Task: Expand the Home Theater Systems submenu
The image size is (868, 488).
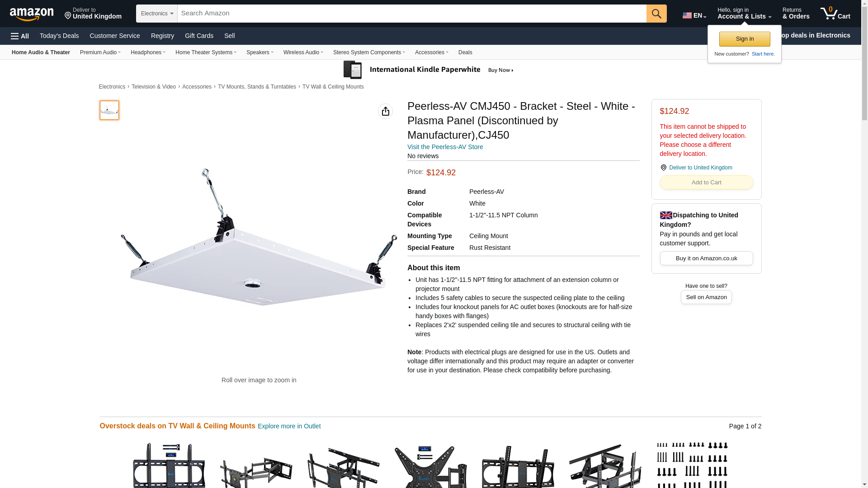Action: [206, 52]
